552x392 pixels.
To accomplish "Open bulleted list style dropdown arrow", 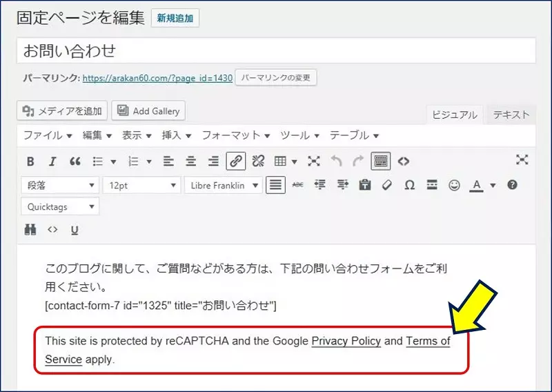I will 113,162.
